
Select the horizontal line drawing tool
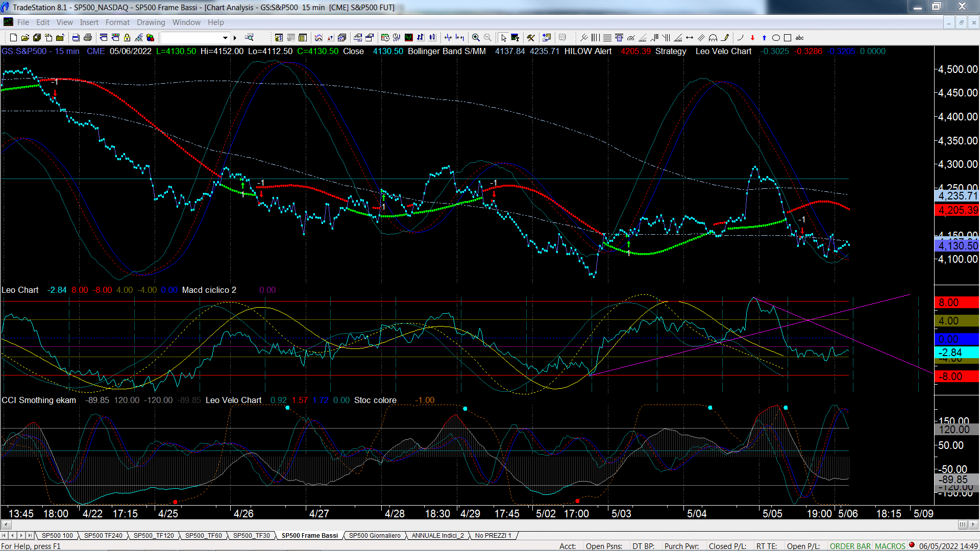click(x=607, y=37)
